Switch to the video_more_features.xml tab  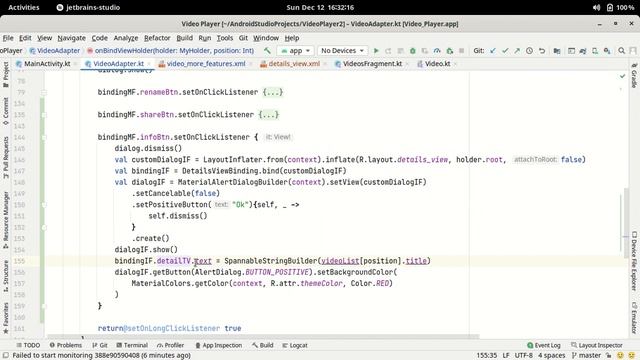[203, 64]
